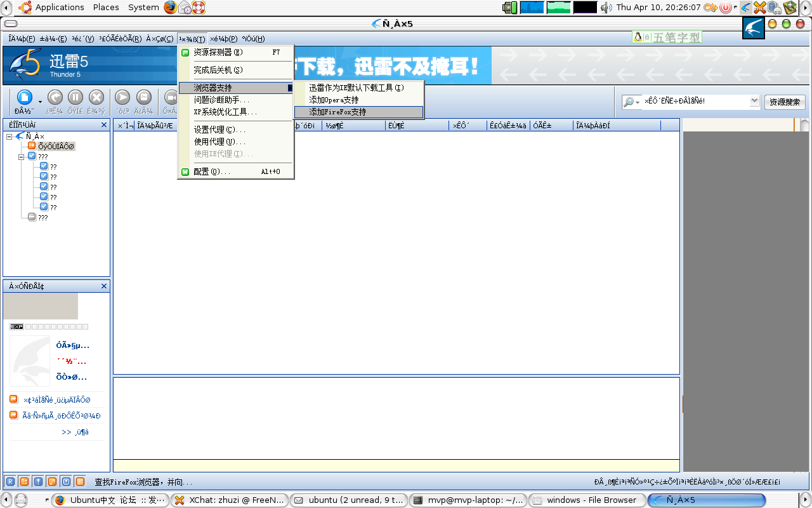812x508 pixels.
Task: Click the 五笔字型 input method indicator
Action: (x=668, y=37)
